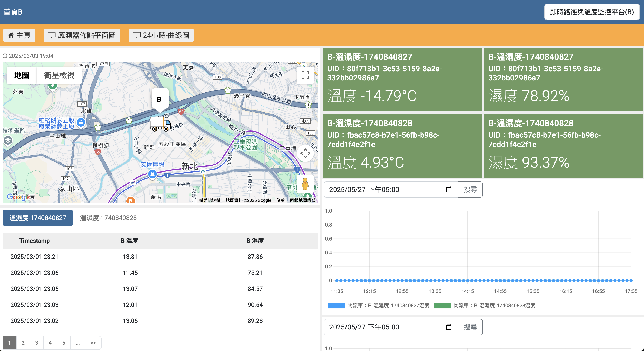Click monitor icon in 感測器佈點平面圖 button
Viewport: 644px width, 351px height.
[52, 35]
